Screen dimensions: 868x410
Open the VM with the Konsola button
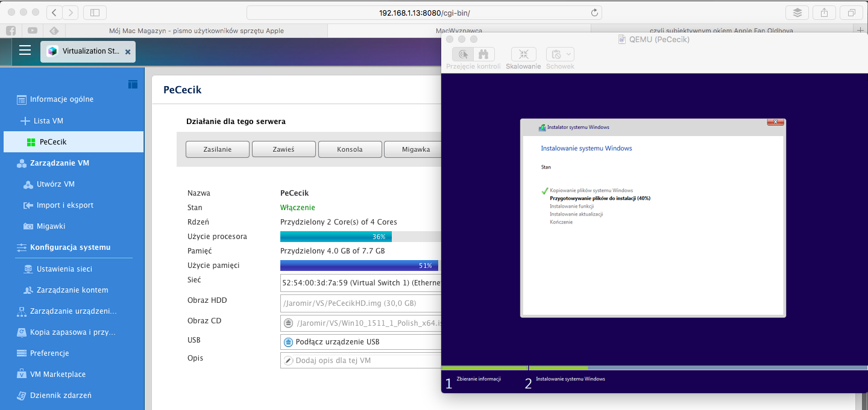[x=350, y=149]
